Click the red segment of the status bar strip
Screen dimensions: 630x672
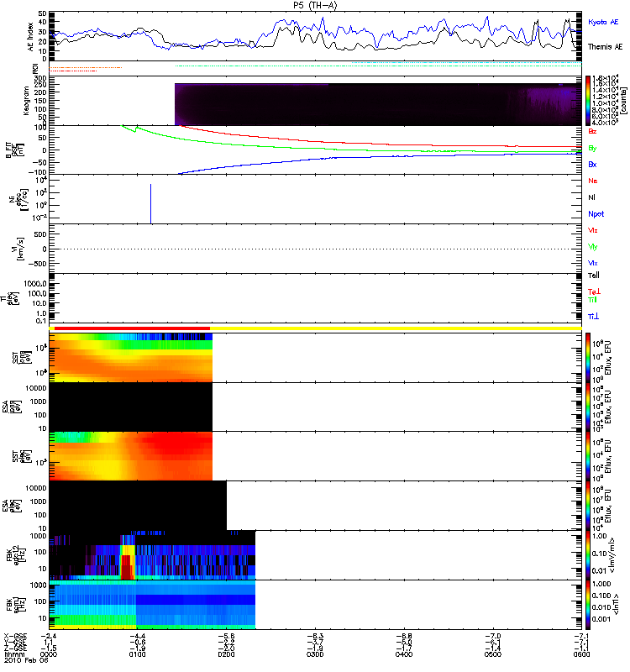(x=133, y=328)
